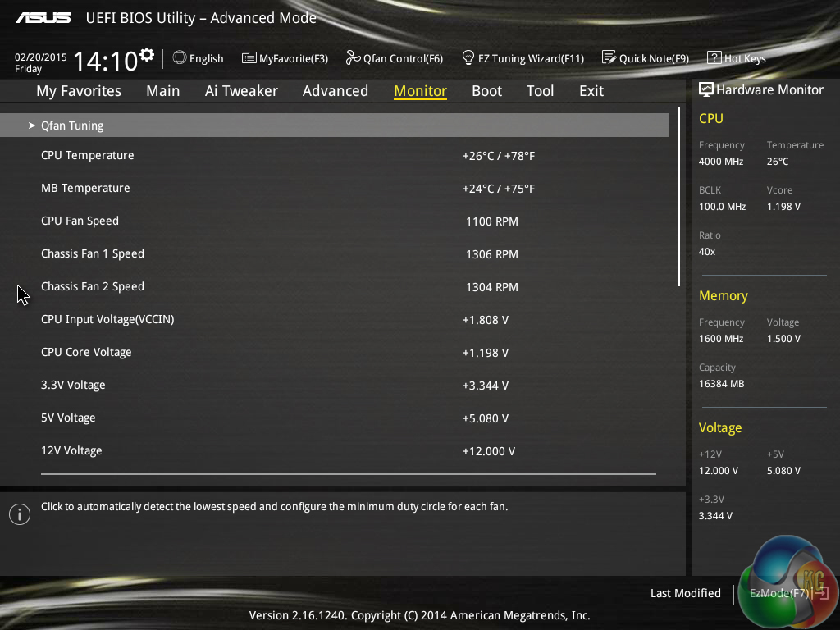Screen dimensions: 840x630
Task: Click the 4000 MHz CPU frequency
Action: pyautogui.click(x=721, y=162)
